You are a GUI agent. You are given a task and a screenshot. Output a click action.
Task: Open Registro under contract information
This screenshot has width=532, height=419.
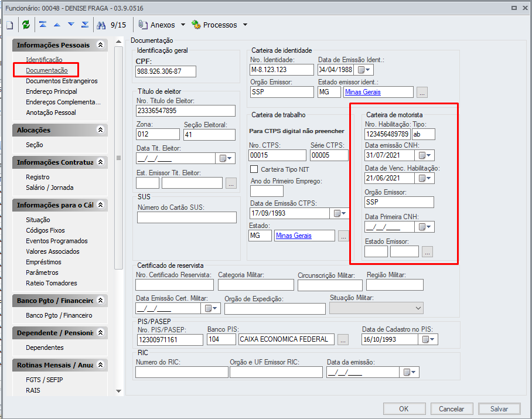click(x=37, y=177)
